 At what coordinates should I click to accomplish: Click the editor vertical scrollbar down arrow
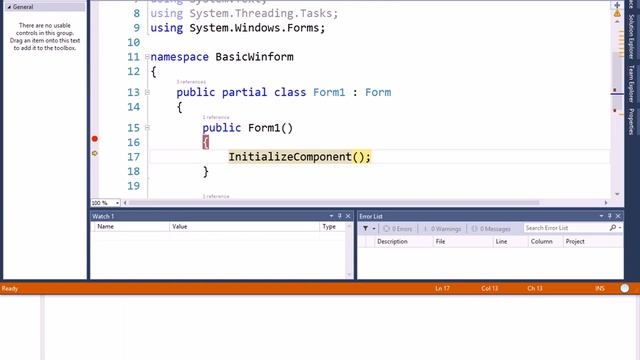click(617, 194)
